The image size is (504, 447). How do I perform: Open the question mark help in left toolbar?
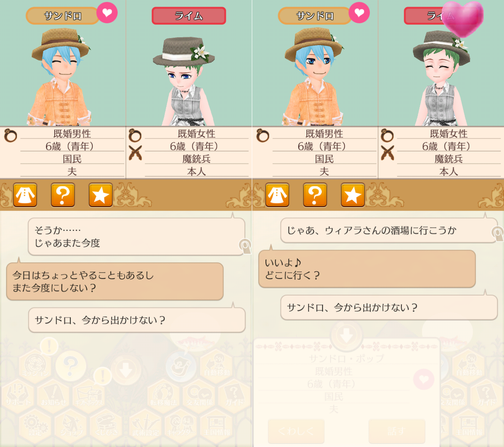click(63, 195)
